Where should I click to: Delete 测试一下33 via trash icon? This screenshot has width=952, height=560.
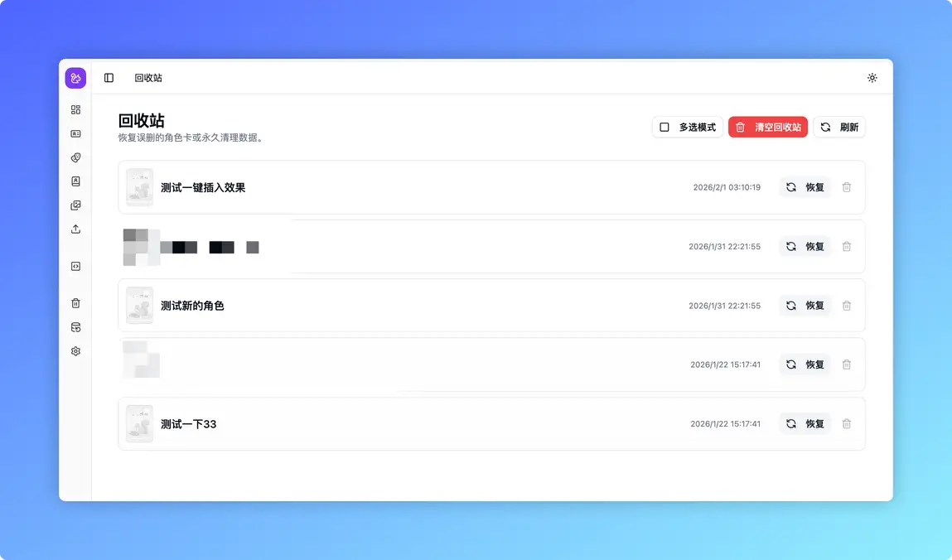846,424
